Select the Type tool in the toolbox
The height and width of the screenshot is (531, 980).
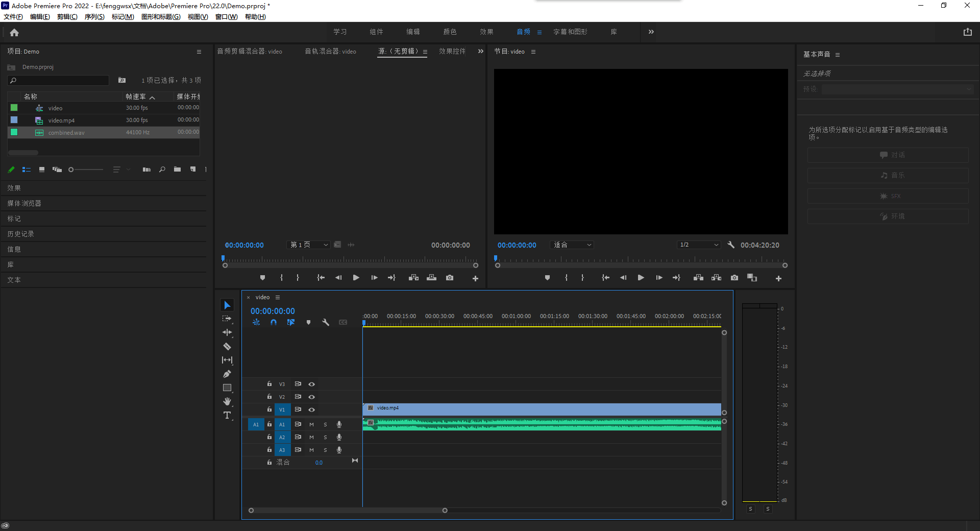(227, 416)
